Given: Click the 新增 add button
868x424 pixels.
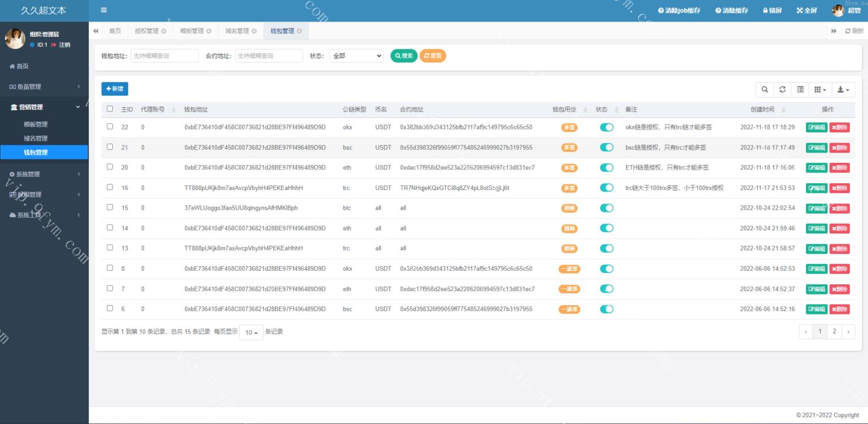Looking at the screenshot, I should (115, 89).
